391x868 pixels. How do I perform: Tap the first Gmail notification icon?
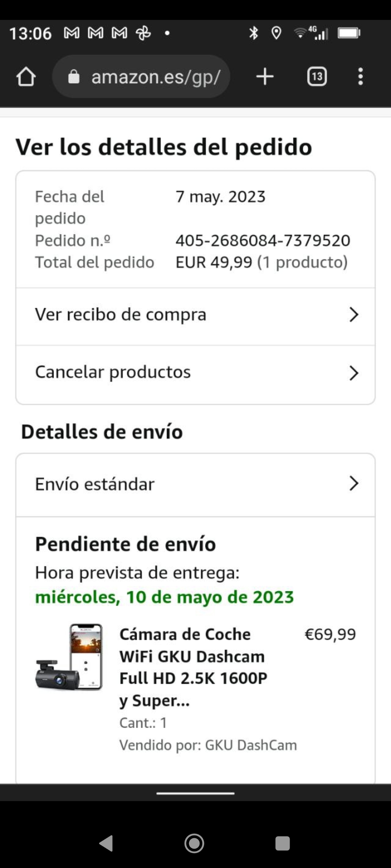(71, 33)
